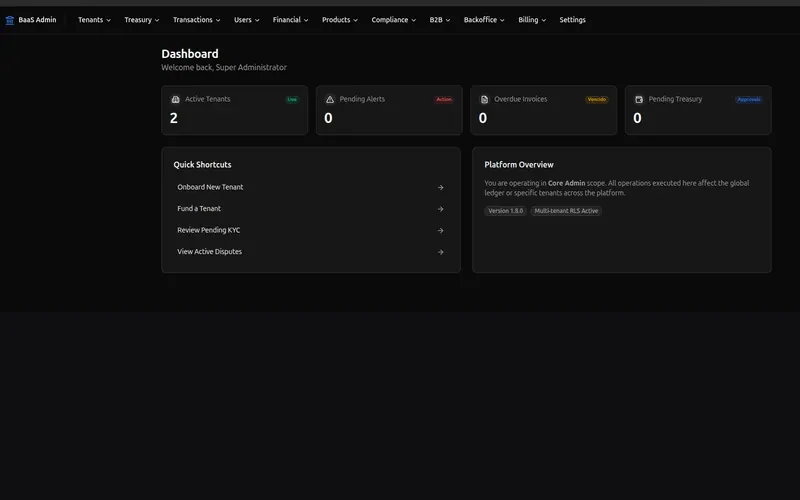This screenshot has width=800, height=500.
Task: Choose the Review Pending KYC shortcut
Action: pos(311,230)
